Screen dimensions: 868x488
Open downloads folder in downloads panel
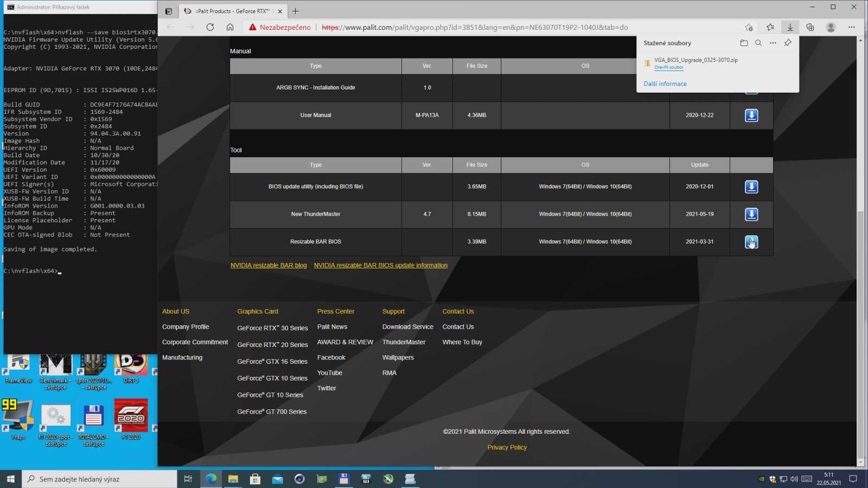[744, 43]
